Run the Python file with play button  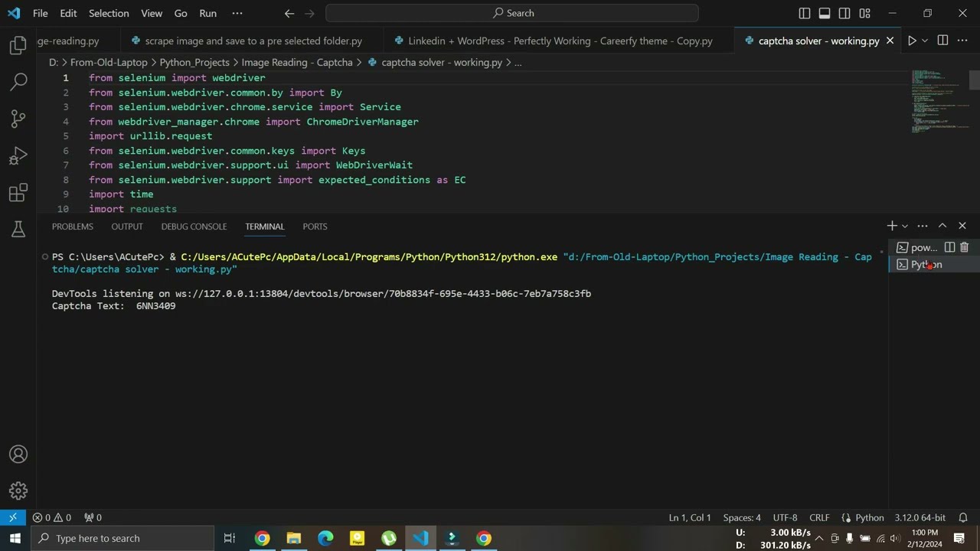coord(912,41)
